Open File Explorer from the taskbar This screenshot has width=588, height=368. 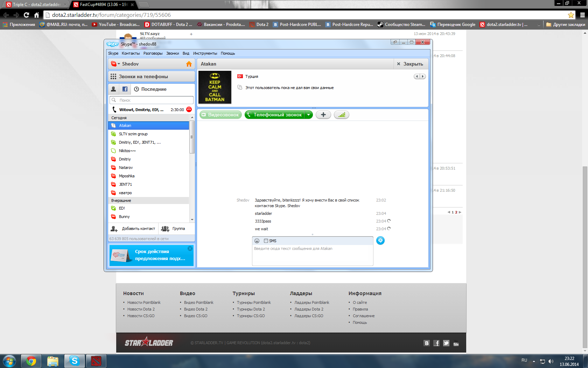pos(52,361)
